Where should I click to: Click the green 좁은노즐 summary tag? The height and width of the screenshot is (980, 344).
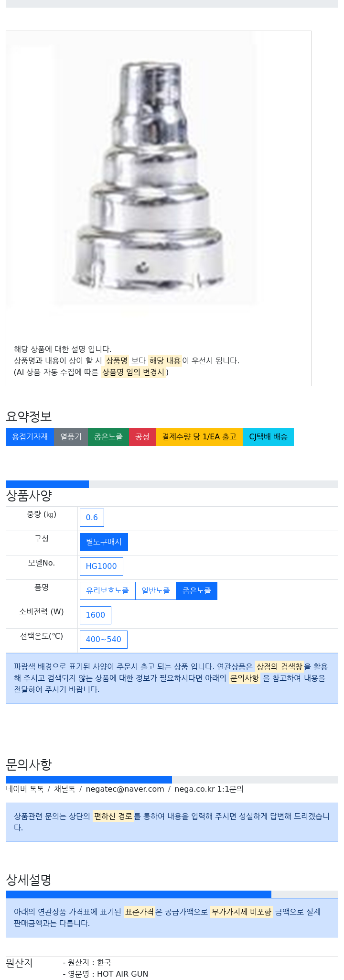[x=108, y=437]
